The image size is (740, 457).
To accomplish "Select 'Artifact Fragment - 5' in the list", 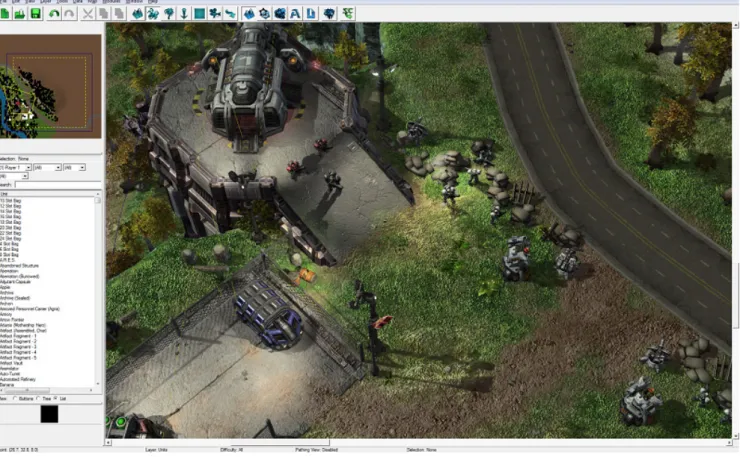I will 18,358.
